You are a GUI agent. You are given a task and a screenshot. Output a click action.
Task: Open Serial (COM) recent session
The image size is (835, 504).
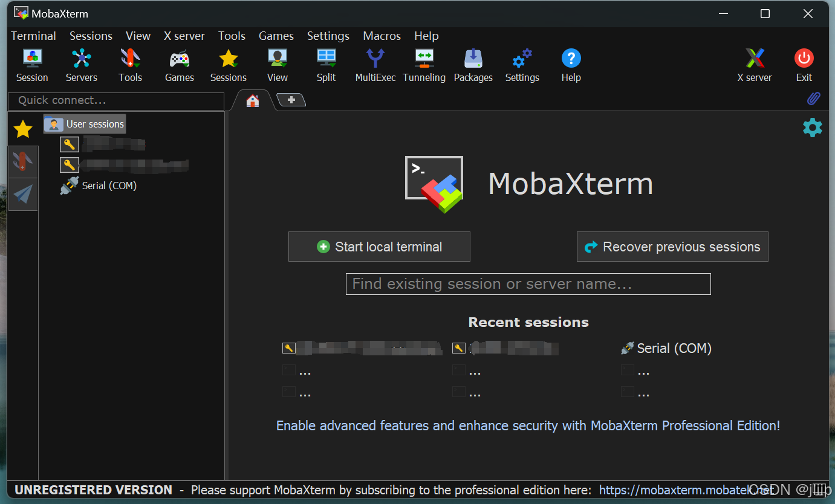click(x=666, y=348)
